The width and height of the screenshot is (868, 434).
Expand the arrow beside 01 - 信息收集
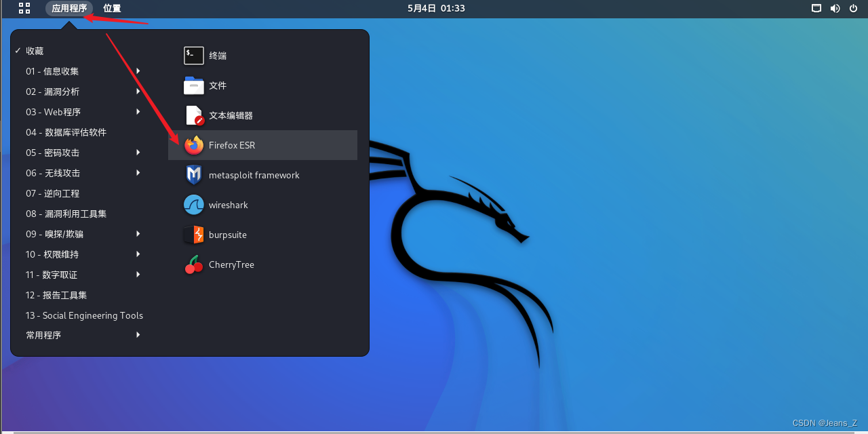click(x=138, y=71)
